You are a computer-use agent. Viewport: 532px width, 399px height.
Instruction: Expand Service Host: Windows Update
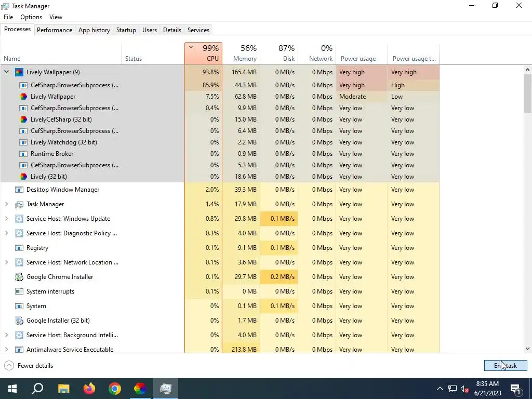[x=6, y=219]
